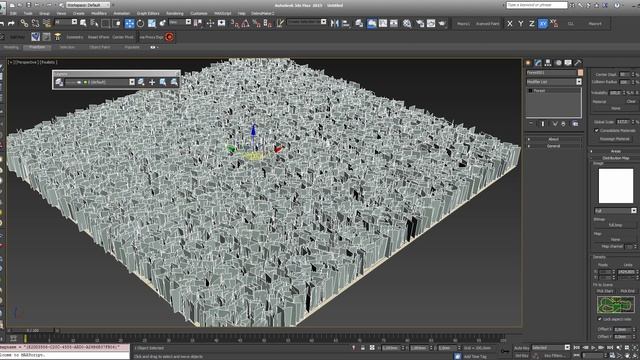This screenshot has height=360, width=640.
Task: Click the Pick End button
Action: pos(627,291)
